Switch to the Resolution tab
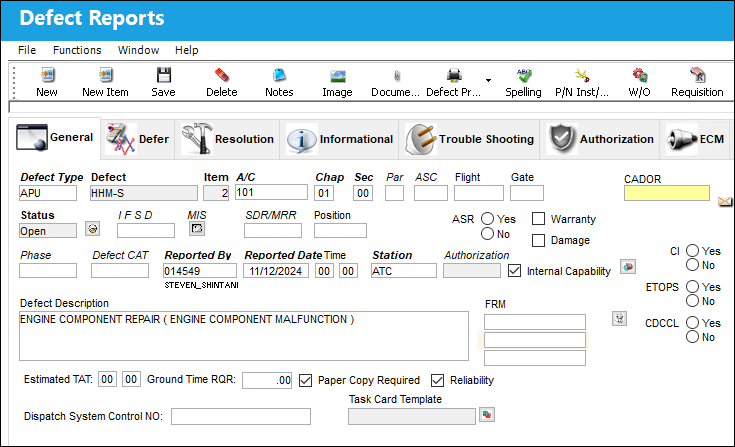Viewport: 735px width, 447px height. click(228, 139)
